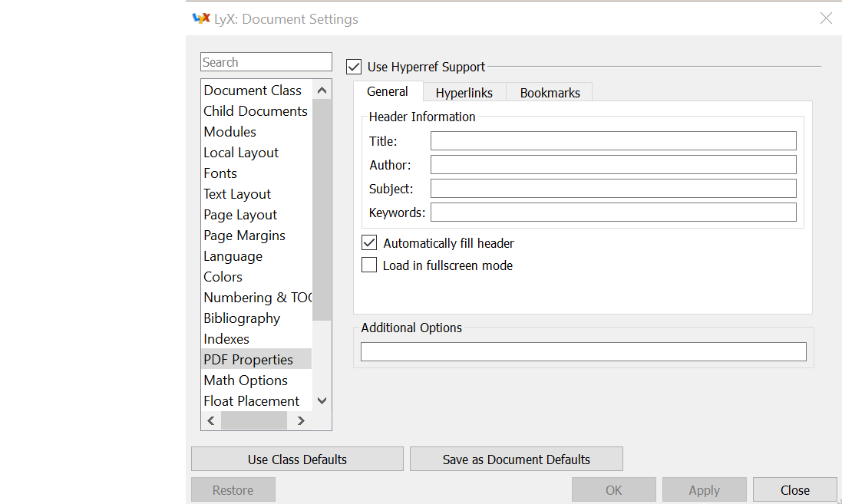Select Float Placement in category list
This screenshot has height=504, width=842.
click(x=256, y=401)
